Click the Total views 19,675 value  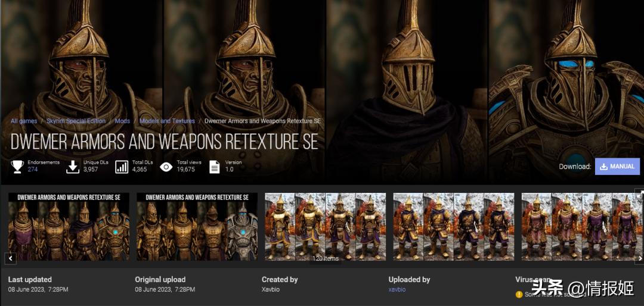(185, 169)
